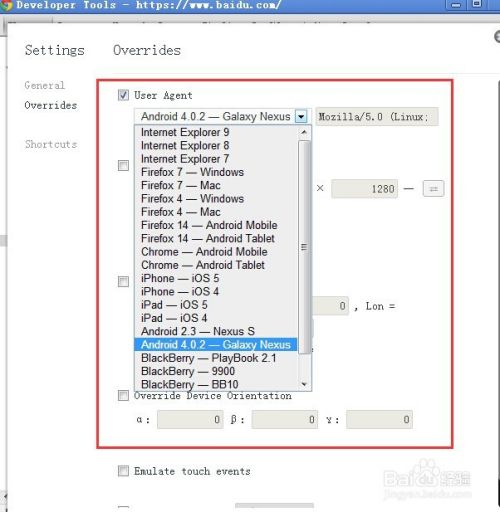The image size is (500, 512).
Task: Click the alpha orientation input field
Action: (x=190, y=419)
